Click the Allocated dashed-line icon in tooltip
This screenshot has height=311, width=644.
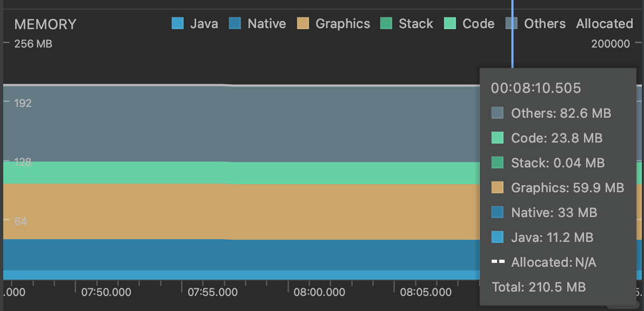[x=498, y=262]
